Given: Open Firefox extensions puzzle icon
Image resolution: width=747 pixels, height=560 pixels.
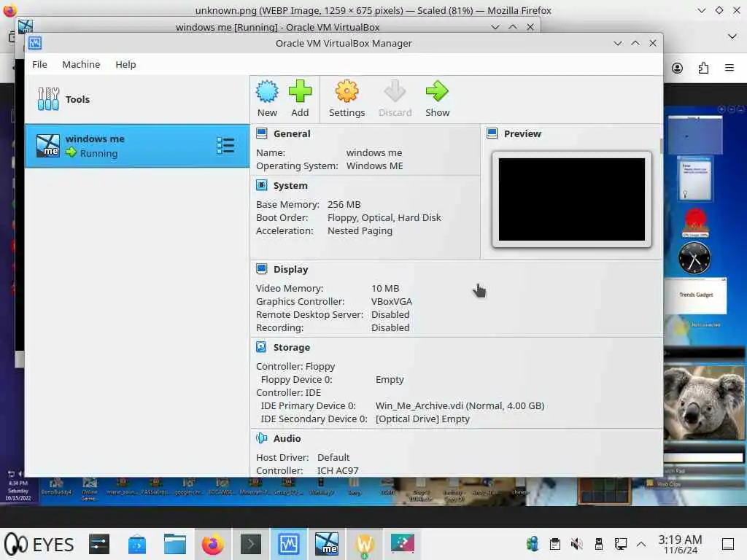Looking at the screenshot, I should [x=703, y=68].
